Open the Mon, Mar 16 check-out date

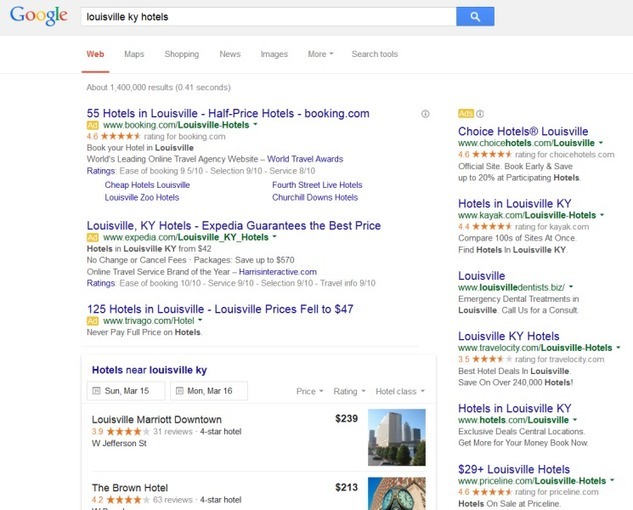click(x=209, y=391)
